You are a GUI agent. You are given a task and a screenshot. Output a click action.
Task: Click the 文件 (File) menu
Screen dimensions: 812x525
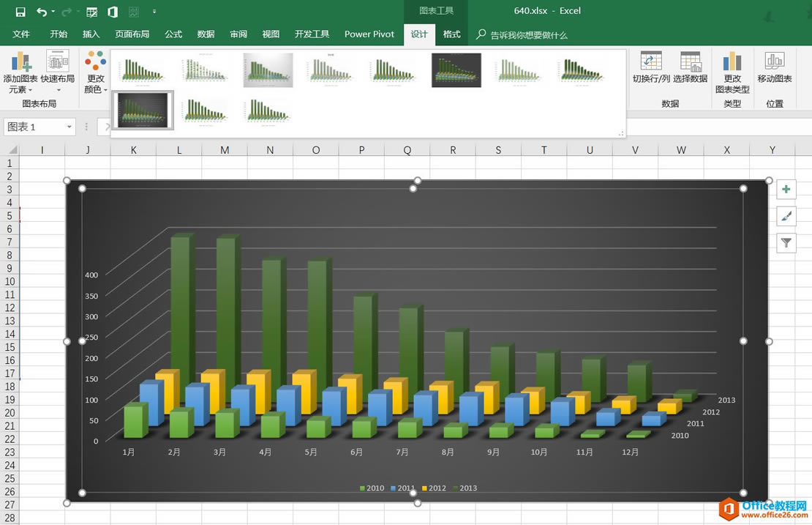pos(22,34)
